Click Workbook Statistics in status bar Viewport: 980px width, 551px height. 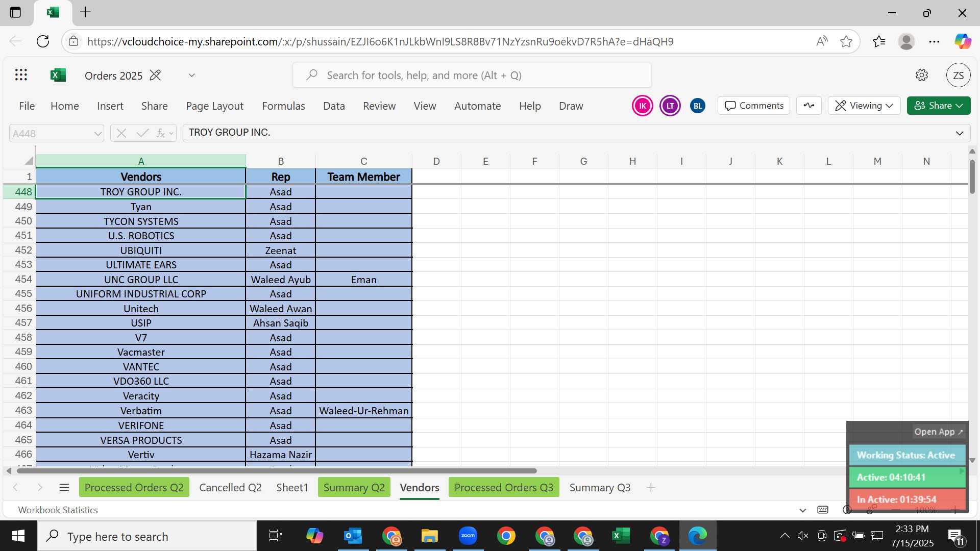58,510
